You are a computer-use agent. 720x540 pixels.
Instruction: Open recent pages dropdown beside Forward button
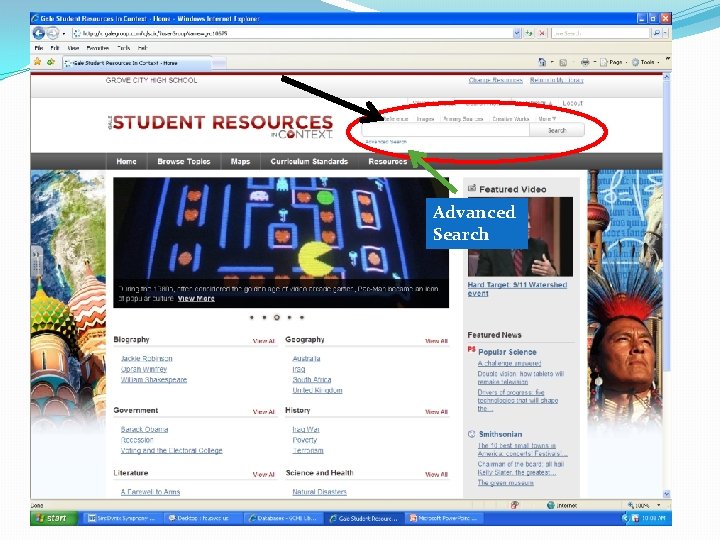(x=64, y=34)
